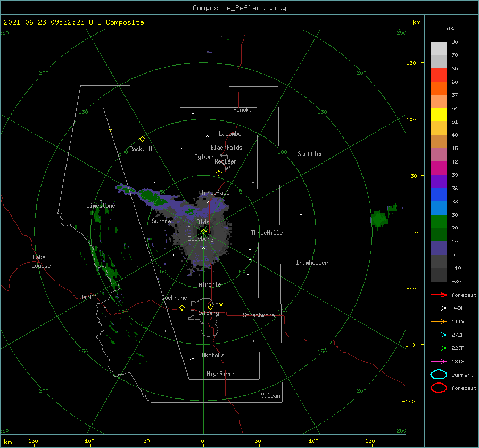Viewport: 479px width, 448px height.
Task: Select the Vulcan label
Action: pyautogui.click(x=271, y=396)
